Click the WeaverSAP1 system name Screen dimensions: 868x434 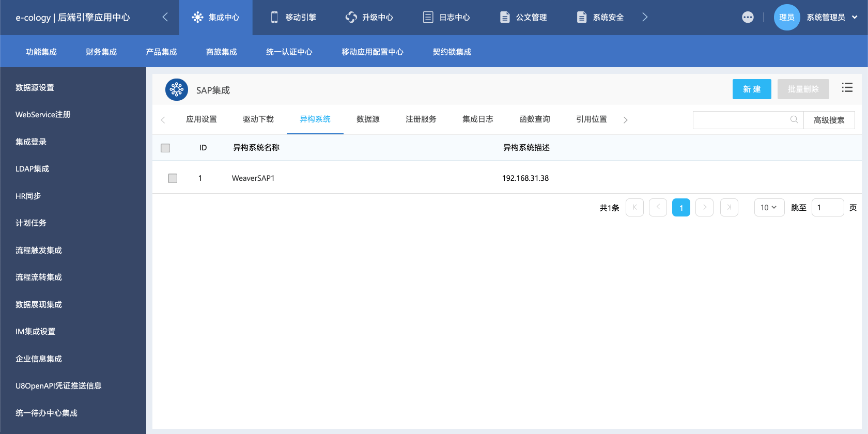[x=253, y=178]
